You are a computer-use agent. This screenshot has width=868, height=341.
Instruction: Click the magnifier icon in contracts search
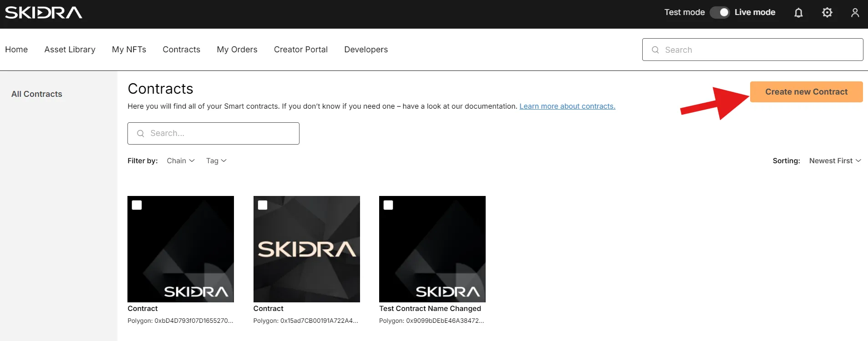[x=141, y=133]
